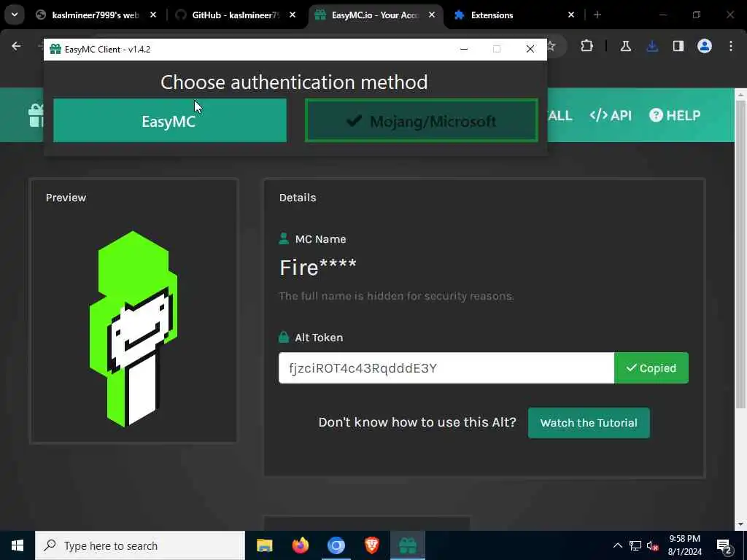Open the network tray icon

[635, 545]
